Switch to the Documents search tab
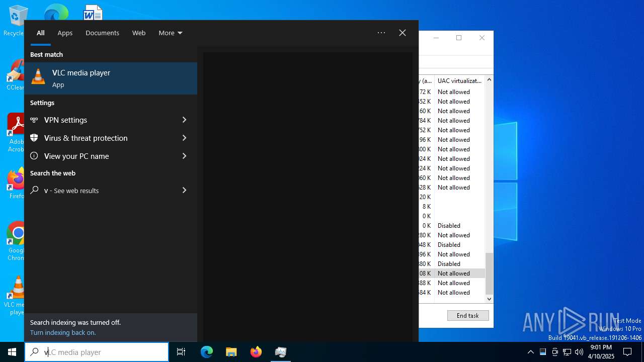The image size is (644, 362). click(x=102, y=33)
